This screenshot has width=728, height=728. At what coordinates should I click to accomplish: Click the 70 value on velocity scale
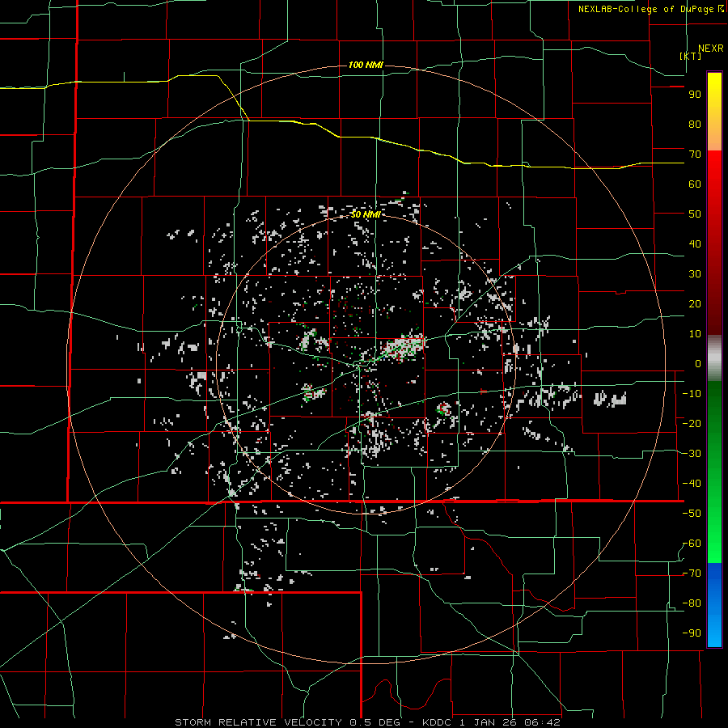695,154
